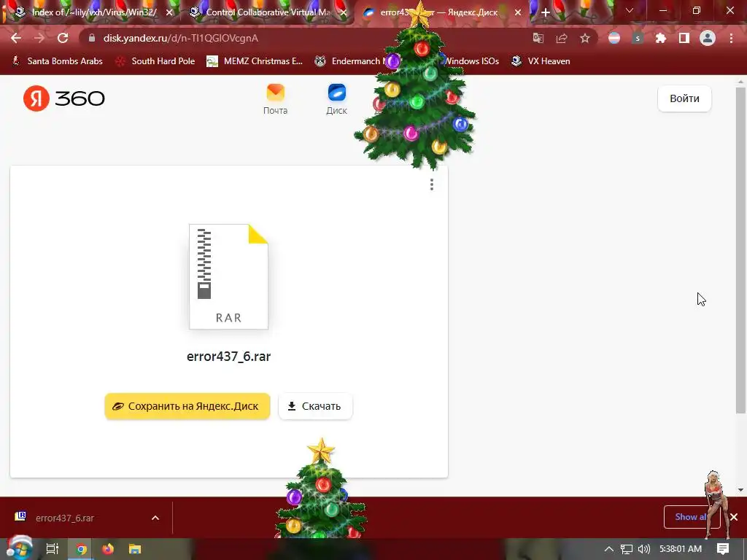Open the Endermanch bookmark
Viewport: 747px width, 560px height.
(350, 61)
